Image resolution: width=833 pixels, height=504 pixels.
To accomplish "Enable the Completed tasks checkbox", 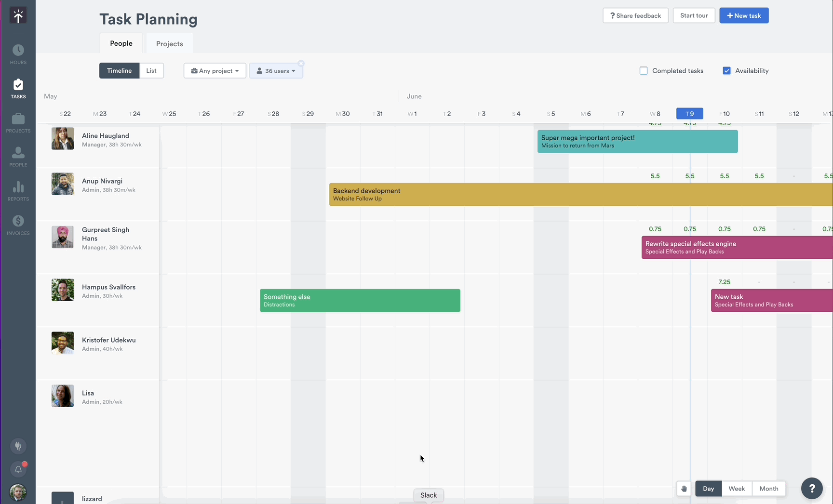I will pyautogui.click(x=643, y=70).
